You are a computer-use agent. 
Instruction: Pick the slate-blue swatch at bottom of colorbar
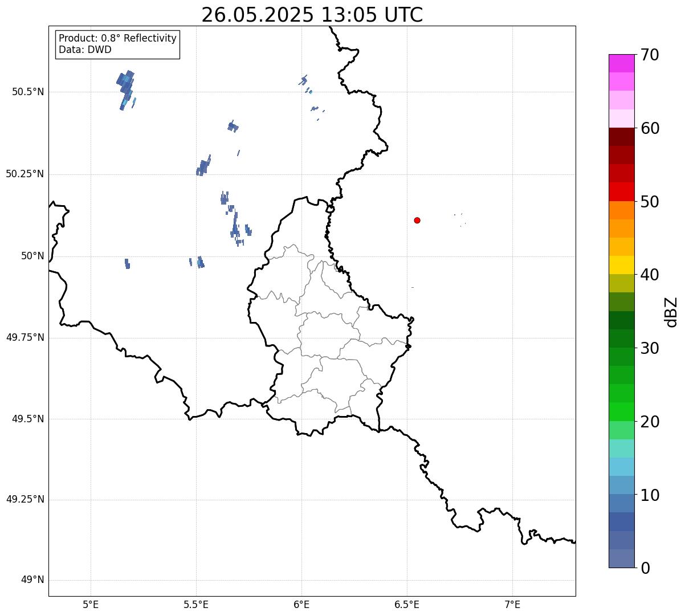[x=622, y=558]
